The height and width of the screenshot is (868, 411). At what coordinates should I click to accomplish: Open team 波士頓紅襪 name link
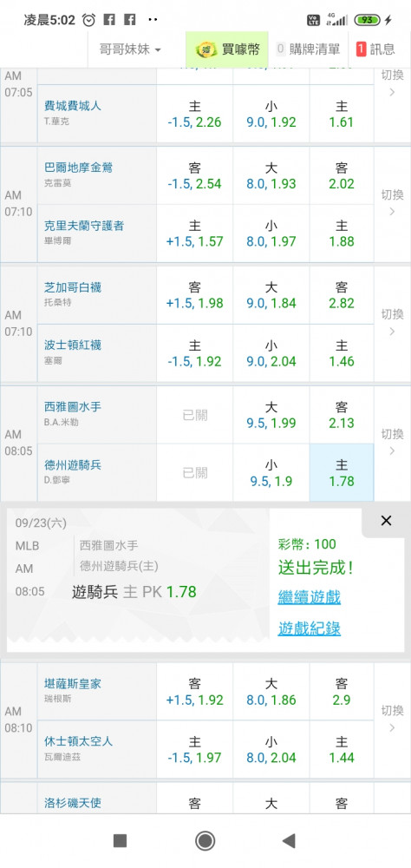tap(73, 345)
